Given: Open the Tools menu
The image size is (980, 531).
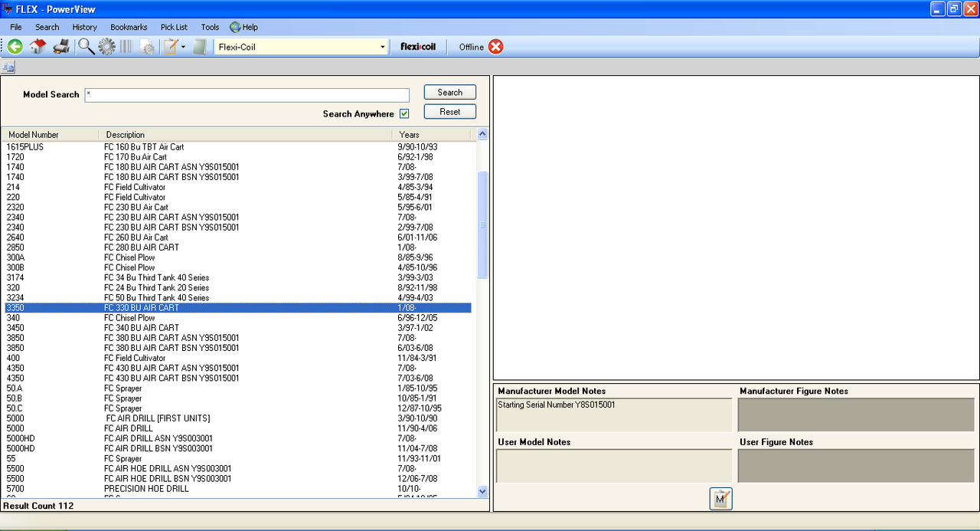Looking at the screenshot, I should coord(210,27).
